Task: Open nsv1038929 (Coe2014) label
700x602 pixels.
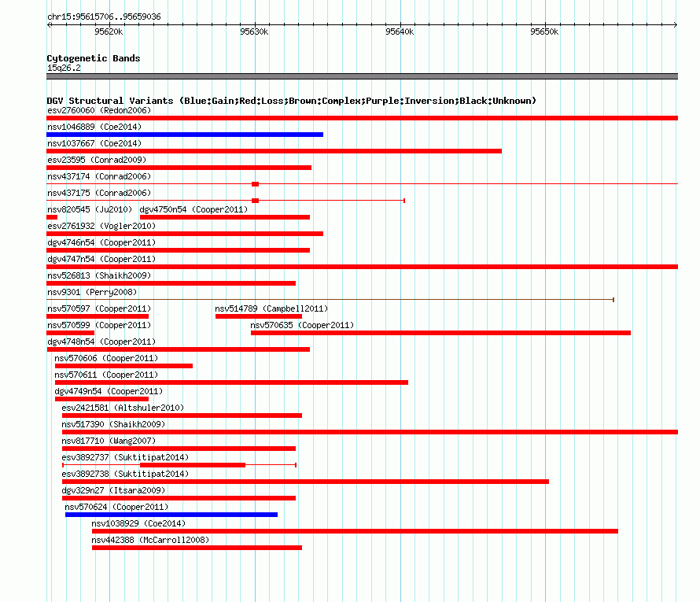Action: coord(138,523)
